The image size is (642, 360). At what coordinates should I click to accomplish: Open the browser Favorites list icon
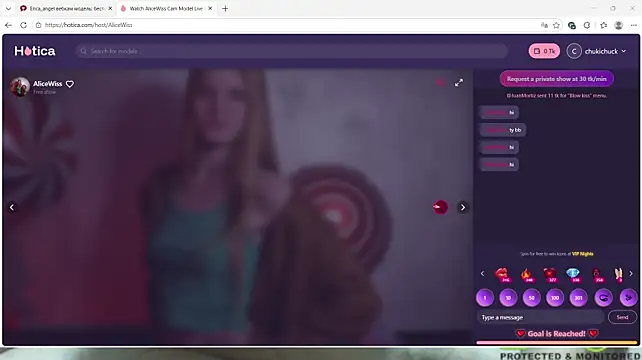604,25
